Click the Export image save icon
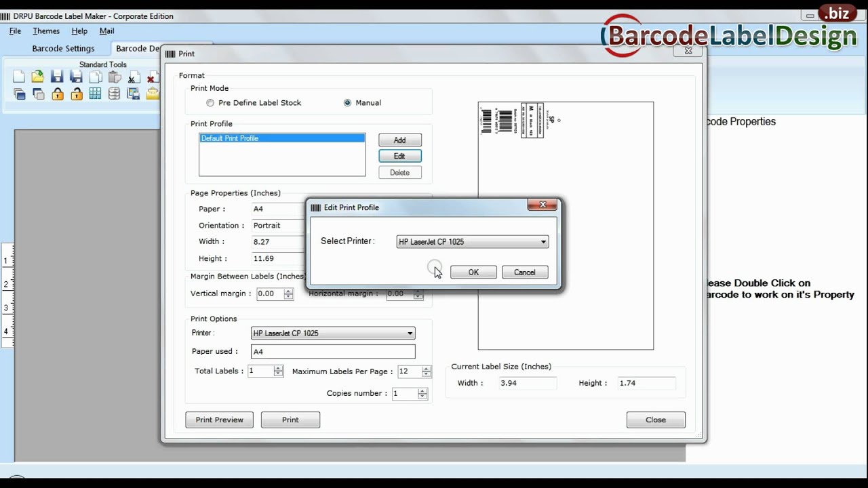This screenshot has width=868, height=488. tap(134, 94)
